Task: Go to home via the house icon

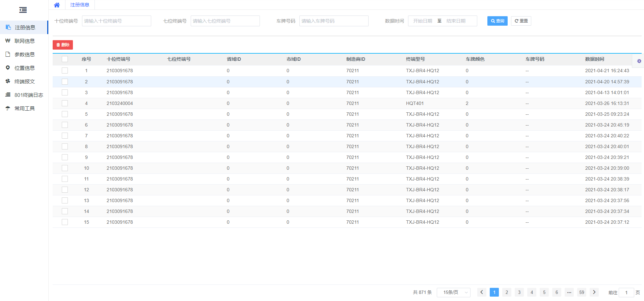Action: [57, 5]
